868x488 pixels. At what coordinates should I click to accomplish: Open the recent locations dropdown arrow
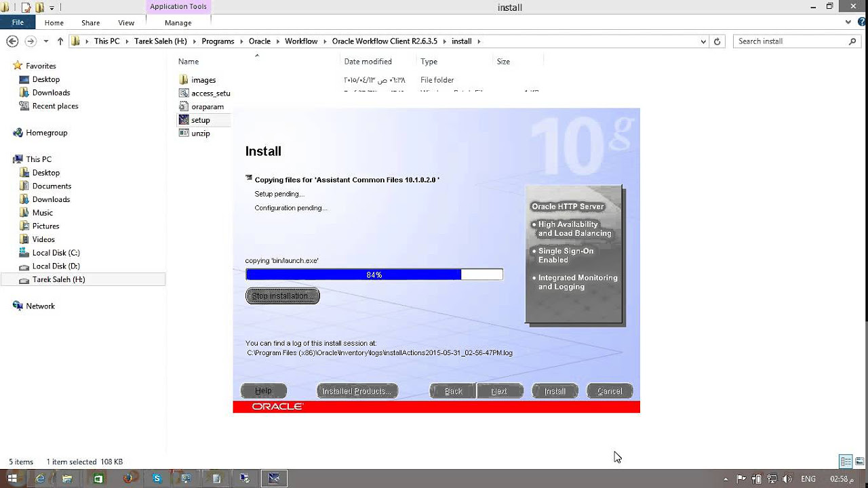(46, 41)
